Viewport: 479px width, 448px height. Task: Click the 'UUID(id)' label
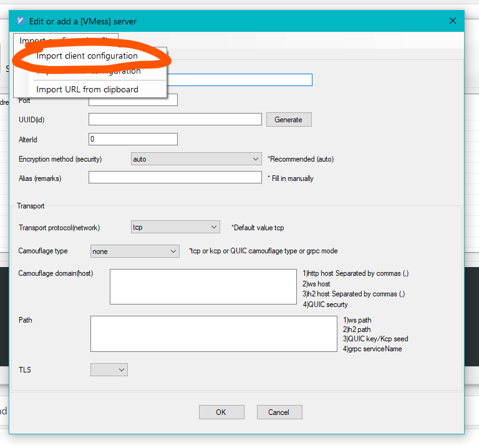[x=31, y=120]
